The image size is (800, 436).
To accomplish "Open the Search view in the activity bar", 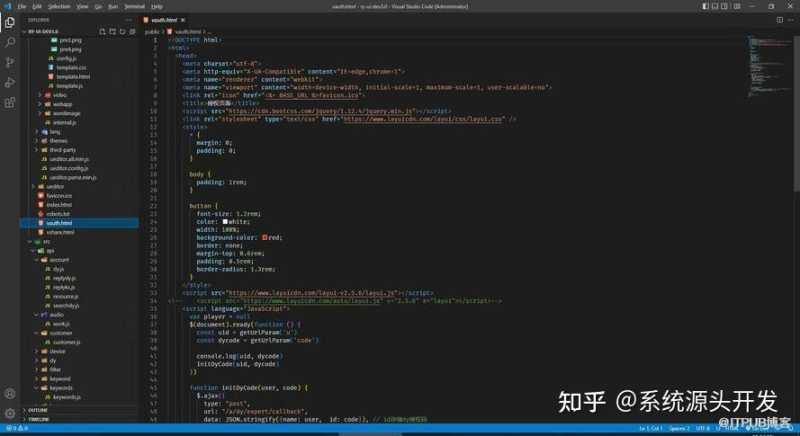I will click(x=10, y=42).
